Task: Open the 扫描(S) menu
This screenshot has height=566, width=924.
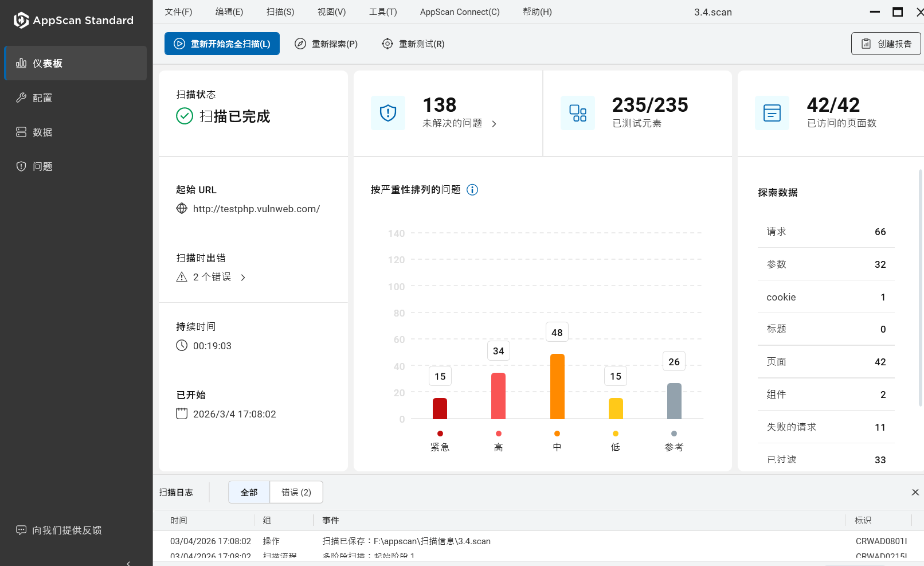Action: click(x=280, y=12)
